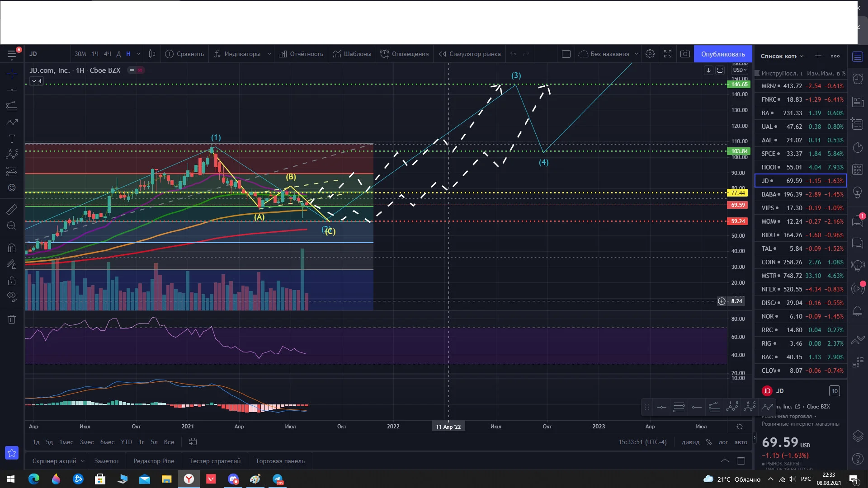
Task: Switch chart to fullscreen mode
Action: pyautogui.click(x=668, y=54)
